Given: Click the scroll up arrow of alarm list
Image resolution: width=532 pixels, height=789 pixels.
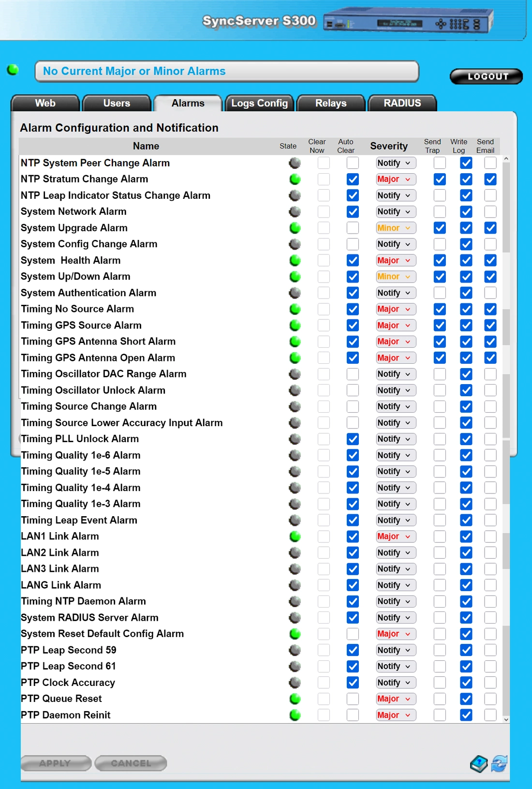Looking at the screenshot, I should tap(506, 159).
